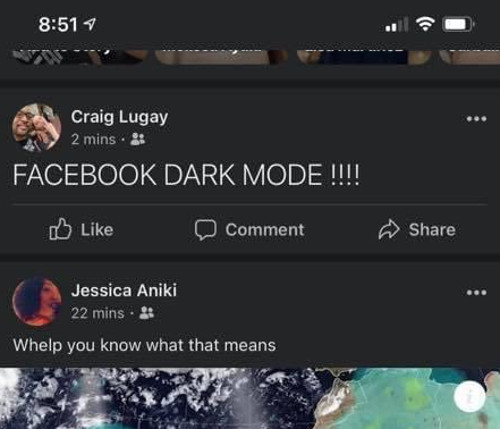Tap the info icon on satellite image
The image size is (500, 429).
[x=469, y=396]
